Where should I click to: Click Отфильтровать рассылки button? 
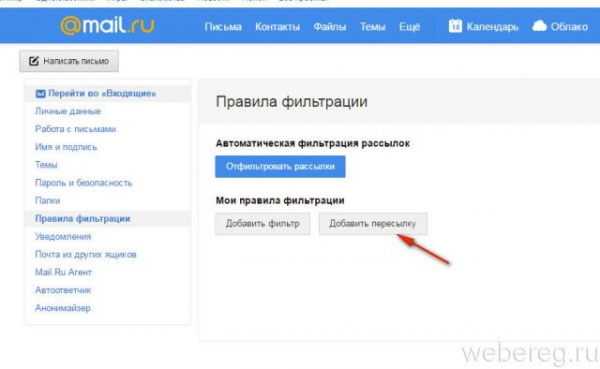click(x=280, y=167)
